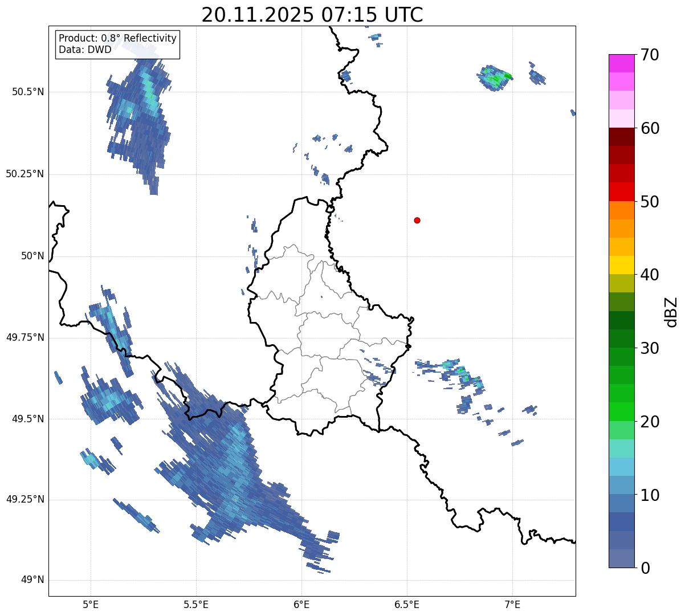
Task: Click the bright red swatch just above 50
Action: (621, 191)
